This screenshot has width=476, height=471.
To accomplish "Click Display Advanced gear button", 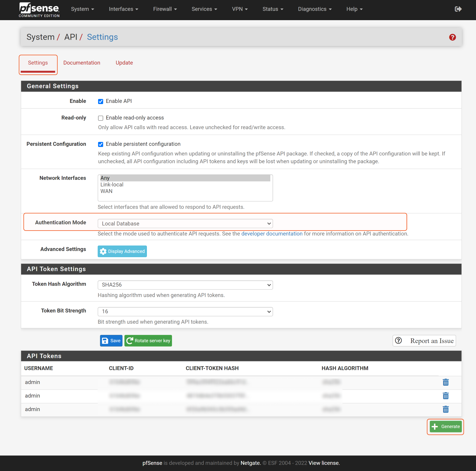I will coord(122,251).
